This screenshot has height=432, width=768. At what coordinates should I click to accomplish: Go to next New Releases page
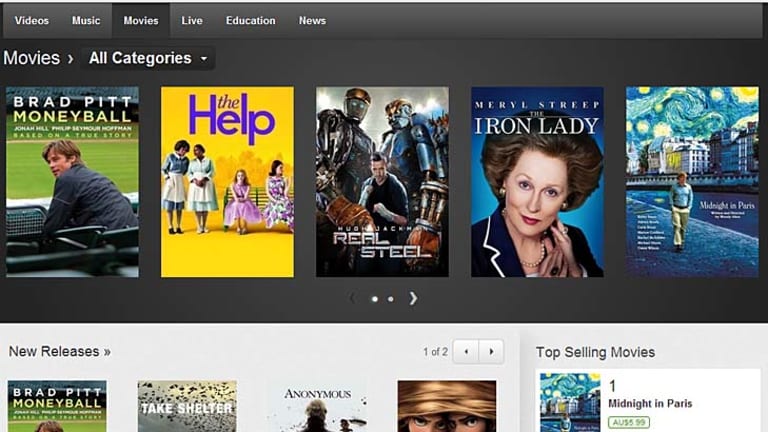point(491,352)
